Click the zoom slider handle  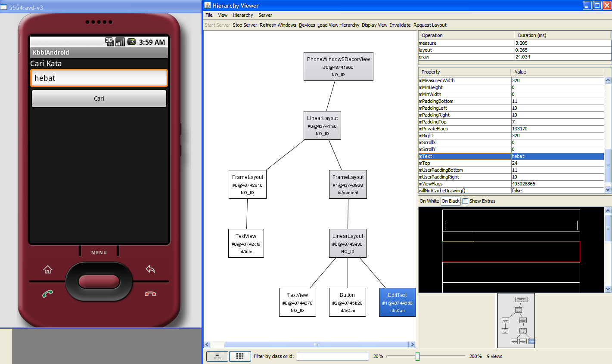point(417,356)
